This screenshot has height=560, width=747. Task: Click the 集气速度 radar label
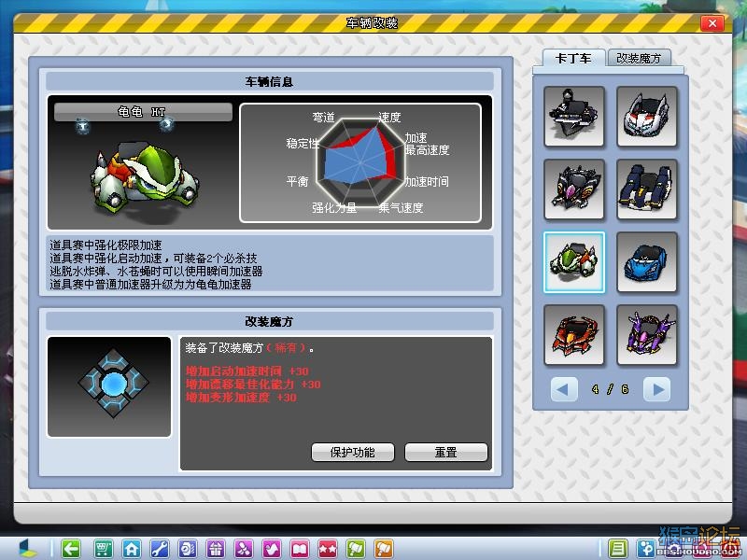402,207
